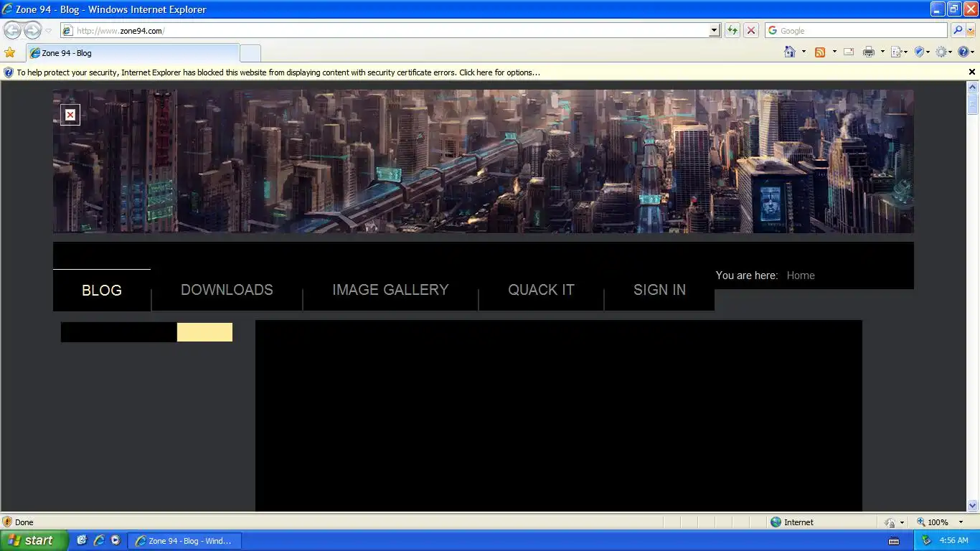The height and width of the screenshot is (551, 980).
Task: Click the zone94.com address bar
Action: click(391, 31)
